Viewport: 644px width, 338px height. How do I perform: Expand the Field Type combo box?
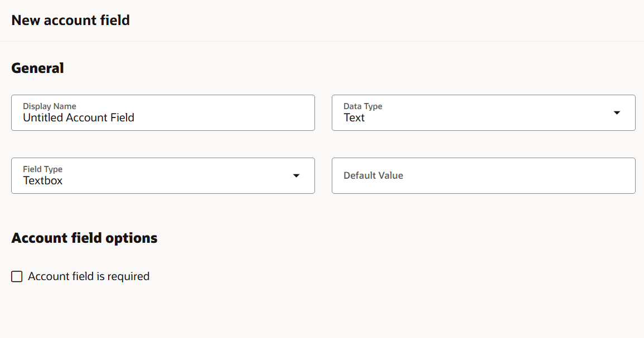pos(163,176)
